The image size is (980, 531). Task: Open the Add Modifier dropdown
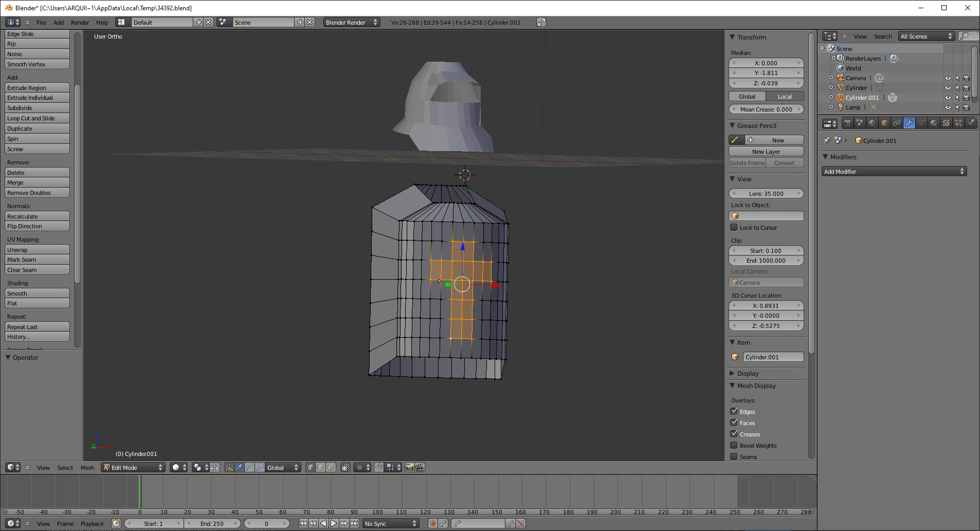click(894, 172)
